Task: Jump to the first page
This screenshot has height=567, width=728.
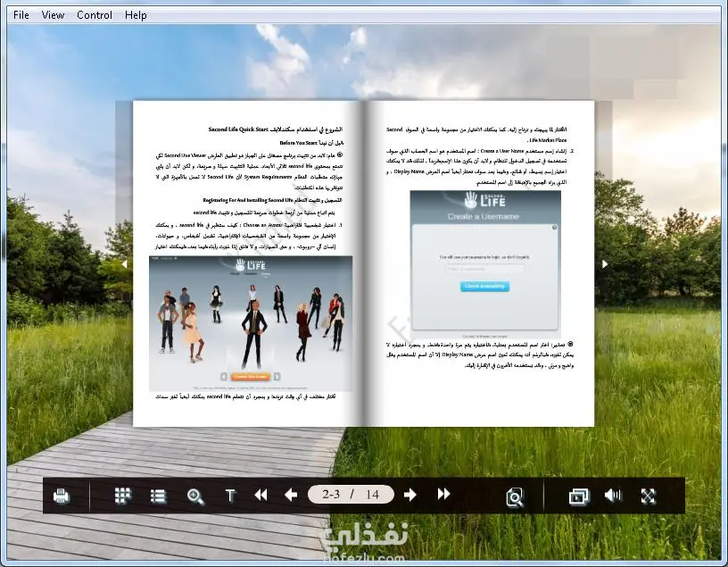Action: pos(261,495)
